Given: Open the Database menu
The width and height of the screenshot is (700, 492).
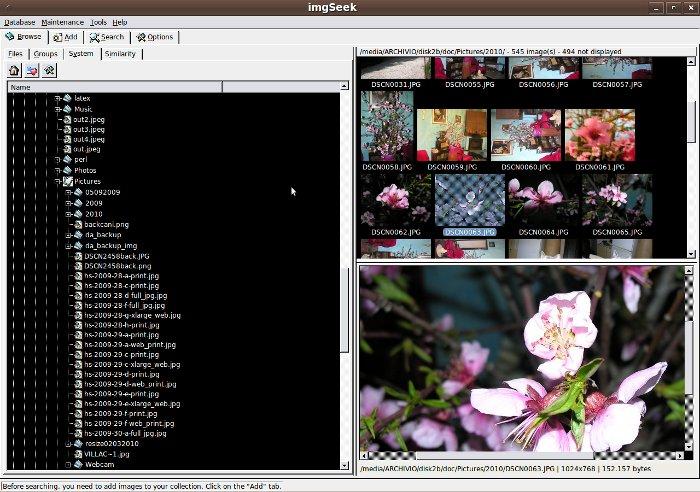Looking at the screenshot, I should pos(20,22).
